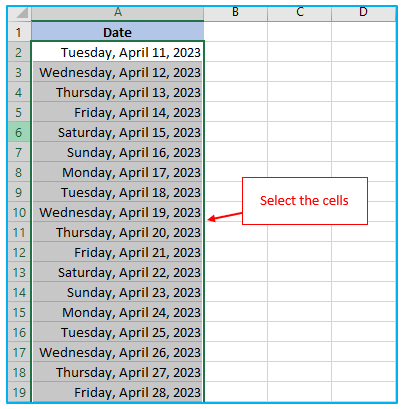Select row 19 header
Screen dimensions: 404x409
pyautogui.click(x=19, y=392)
